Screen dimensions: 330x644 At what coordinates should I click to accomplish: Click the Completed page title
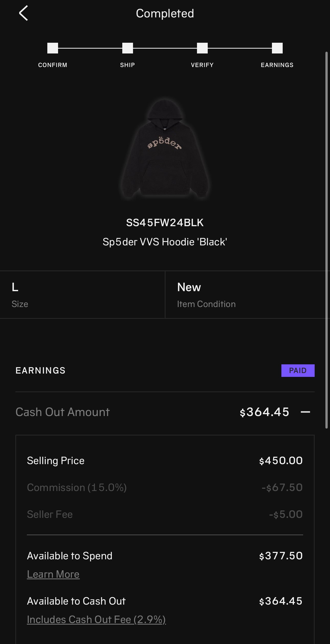[165, 13]
